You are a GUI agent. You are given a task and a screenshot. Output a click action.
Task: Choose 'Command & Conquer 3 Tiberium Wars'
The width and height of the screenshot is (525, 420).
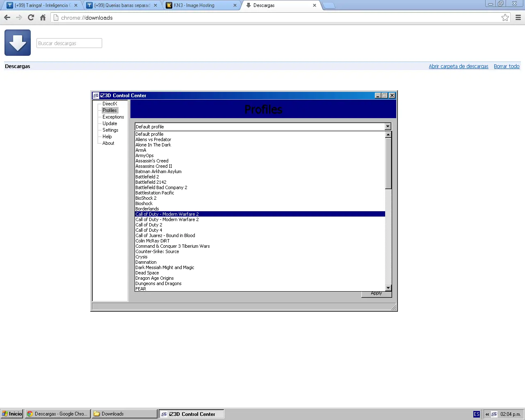click(260, 246)
